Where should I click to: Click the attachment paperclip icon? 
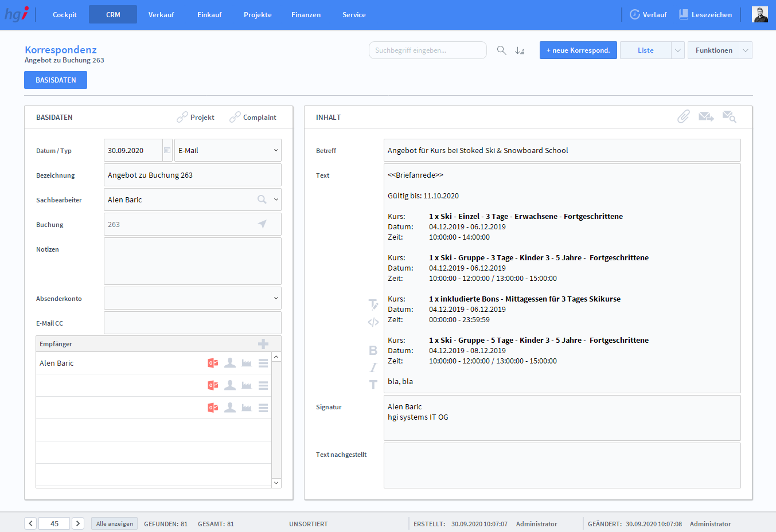tap(683, 117)
